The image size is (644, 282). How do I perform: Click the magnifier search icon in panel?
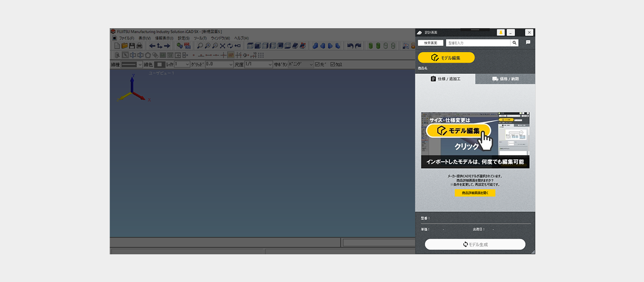(x=514, y=43)
